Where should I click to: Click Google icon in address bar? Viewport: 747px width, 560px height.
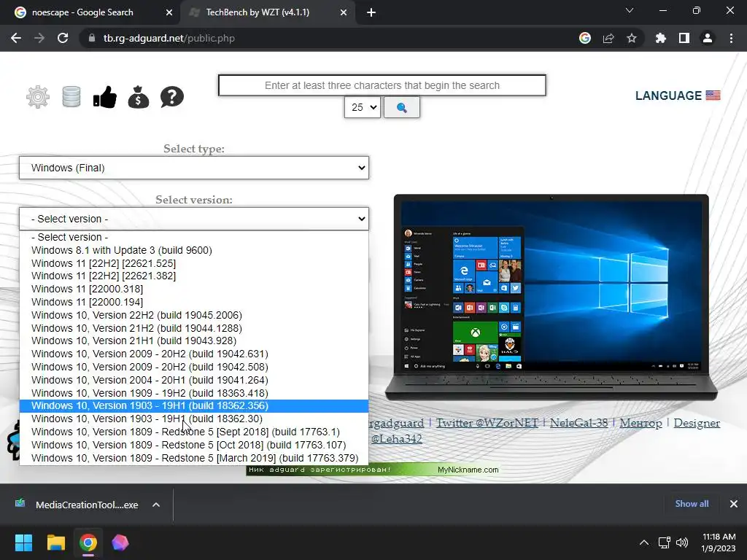[x=585, y=38]
